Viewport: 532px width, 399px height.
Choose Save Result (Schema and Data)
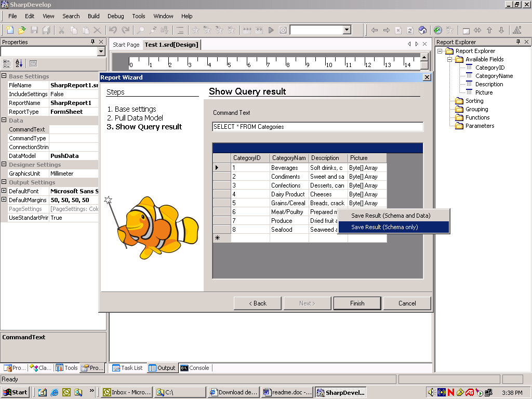391,216
